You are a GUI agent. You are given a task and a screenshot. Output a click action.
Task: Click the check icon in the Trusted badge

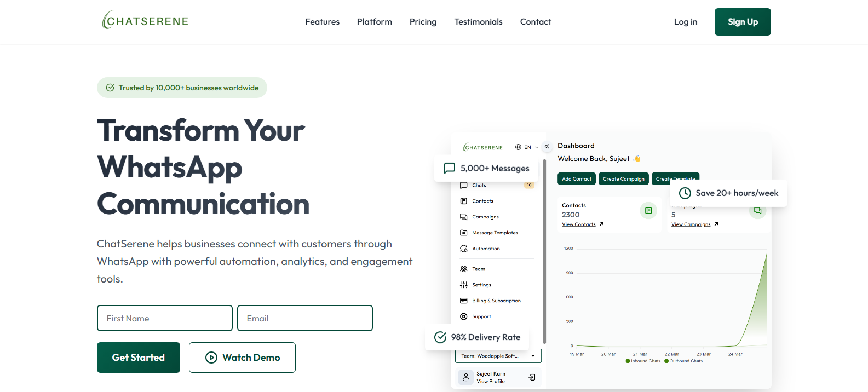coord(110,88)
